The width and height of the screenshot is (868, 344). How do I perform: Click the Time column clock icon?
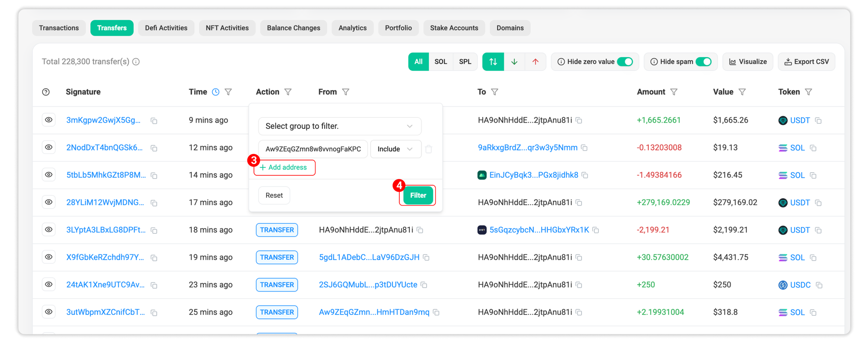(216, 92)
